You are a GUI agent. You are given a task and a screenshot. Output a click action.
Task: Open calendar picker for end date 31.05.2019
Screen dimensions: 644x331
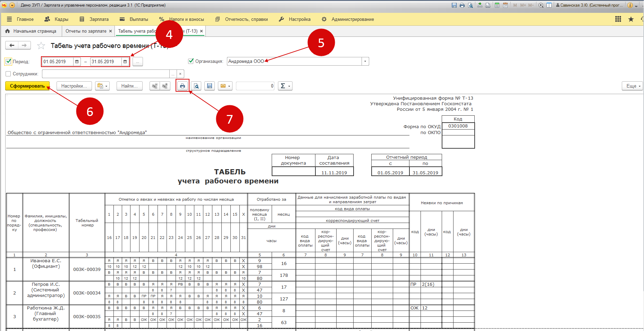click(x=125, y=61)
